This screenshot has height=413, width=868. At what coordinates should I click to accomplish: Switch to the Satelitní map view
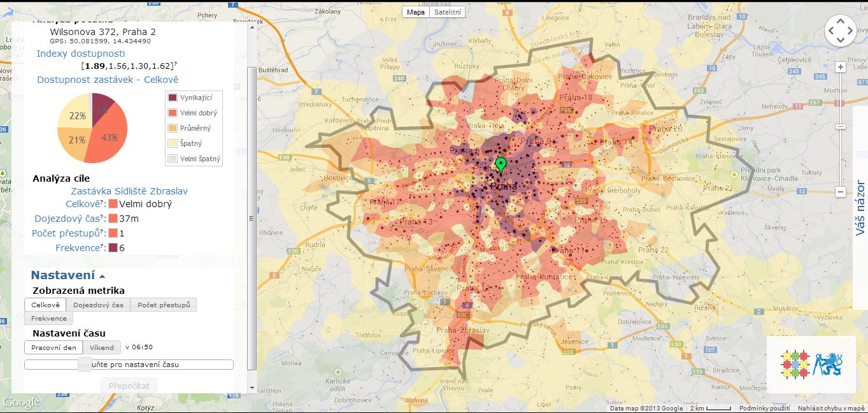click(448, 12)
